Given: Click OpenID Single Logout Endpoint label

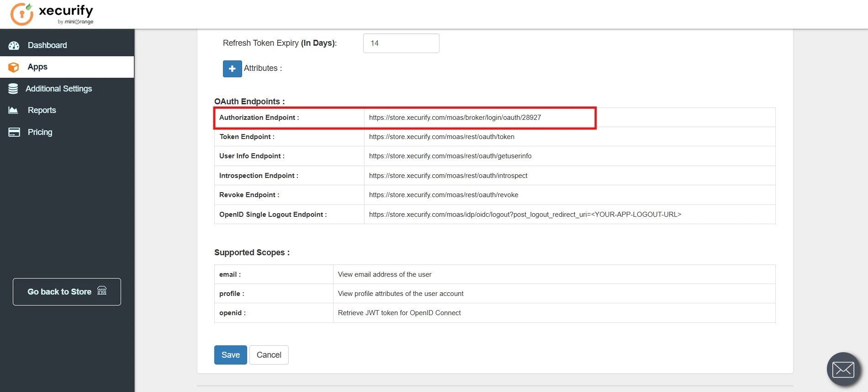Looking at the screenshot, I should [x=273, y=215].
